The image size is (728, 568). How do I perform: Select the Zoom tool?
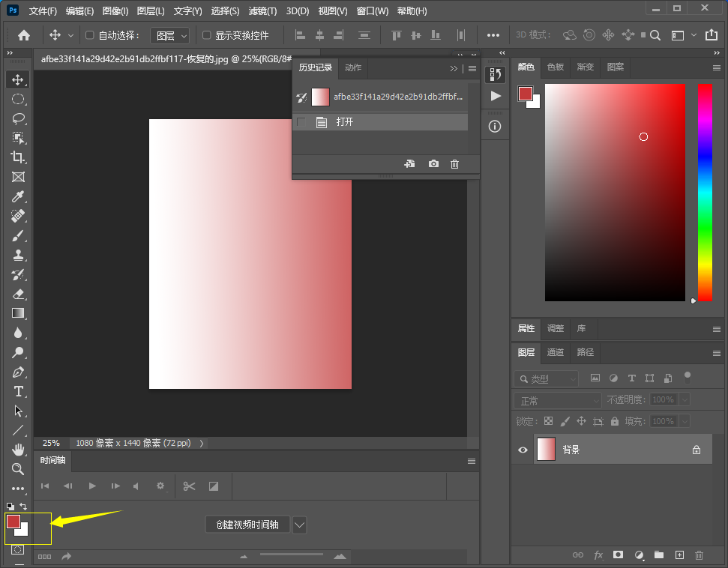click(18, 469)
